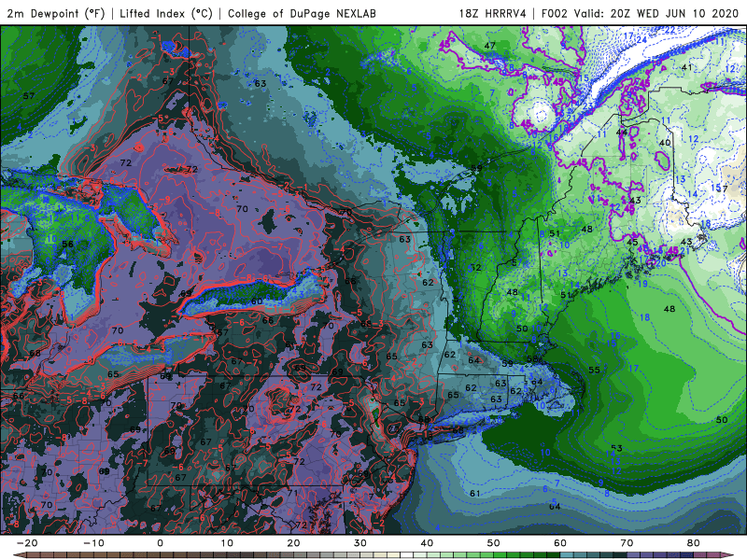Click dewpoint value '40' in northern Maine

[x=665, y=143]
